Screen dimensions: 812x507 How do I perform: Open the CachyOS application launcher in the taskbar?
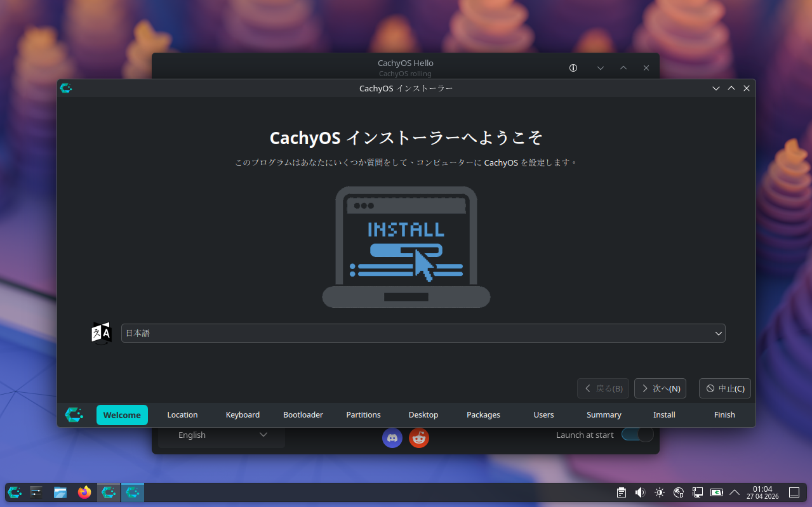pos(15,492)
